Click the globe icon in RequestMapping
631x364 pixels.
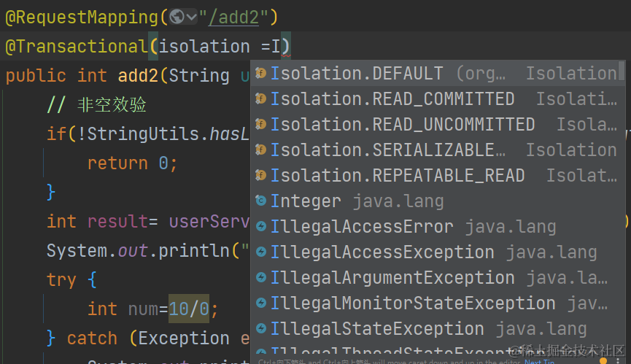tap(177, 17)
